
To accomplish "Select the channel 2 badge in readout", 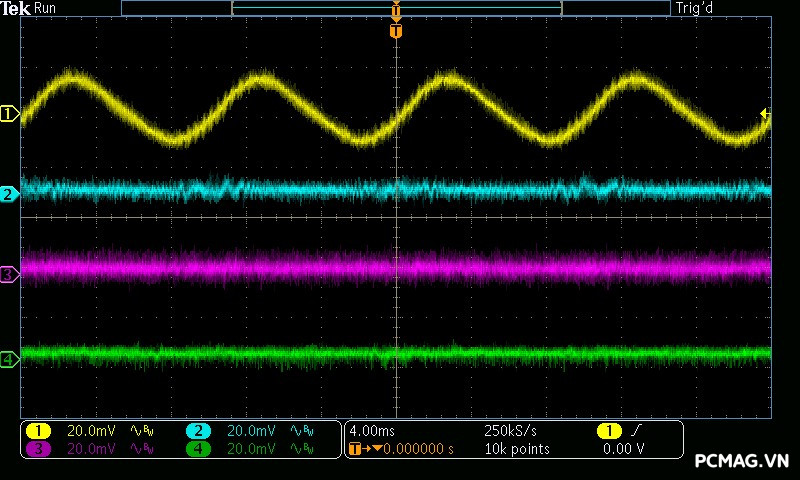I will pos(198,430).
